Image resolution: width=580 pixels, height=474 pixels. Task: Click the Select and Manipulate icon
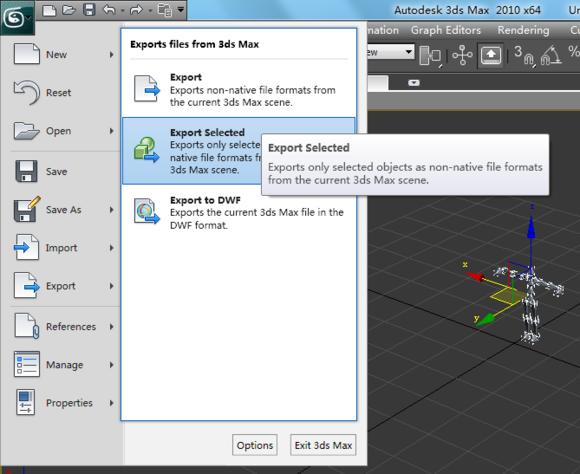[x=462, y=55]
